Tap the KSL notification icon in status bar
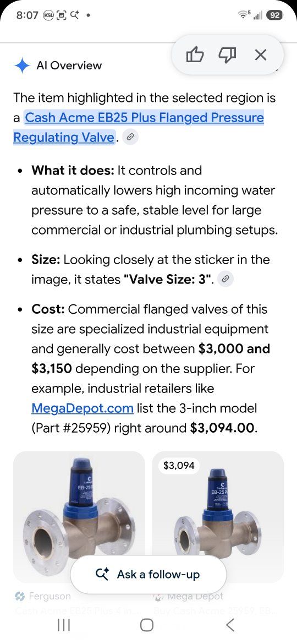This screenshot has height=644, width=297. coord(48,15)
